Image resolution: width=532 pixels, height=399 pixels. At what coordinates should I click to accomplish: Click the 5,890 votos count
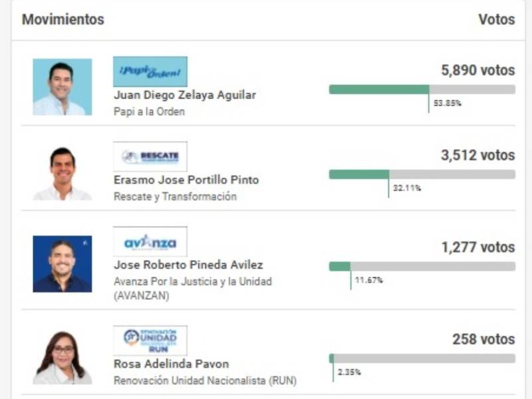pos(477,70)
